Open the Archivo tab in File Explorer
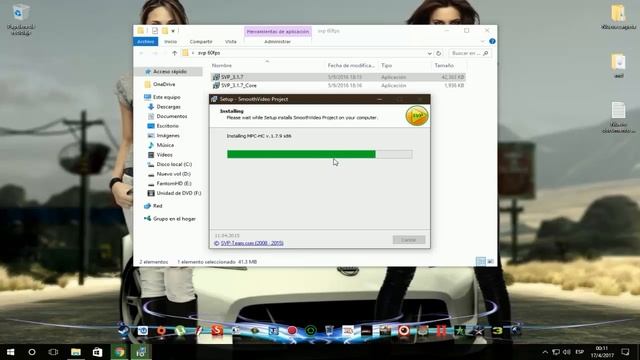The image size is (640, 360). click(145, 42)
